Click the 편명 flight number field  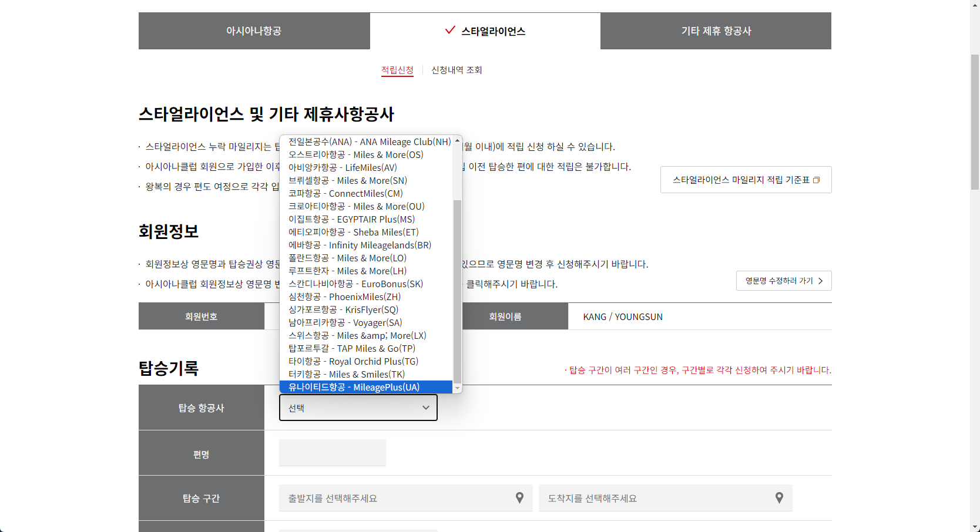tap(333, 453)
